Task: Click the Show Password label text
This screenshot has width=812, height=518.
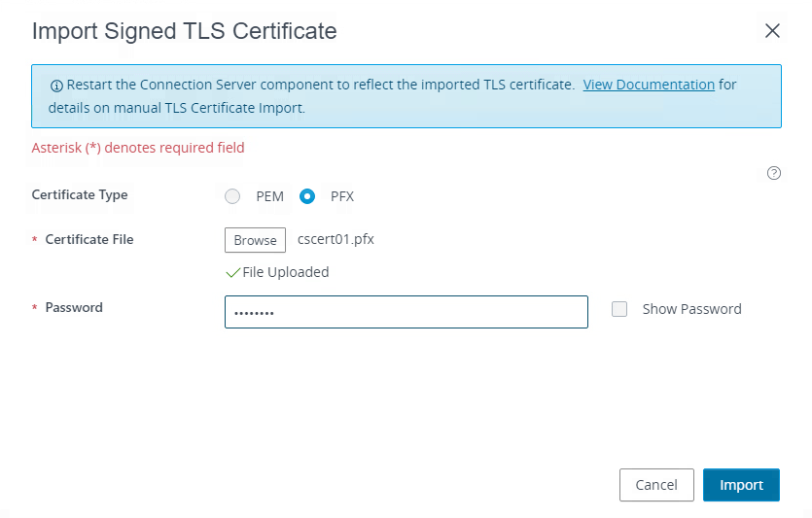Action: (x=691, y=309)
